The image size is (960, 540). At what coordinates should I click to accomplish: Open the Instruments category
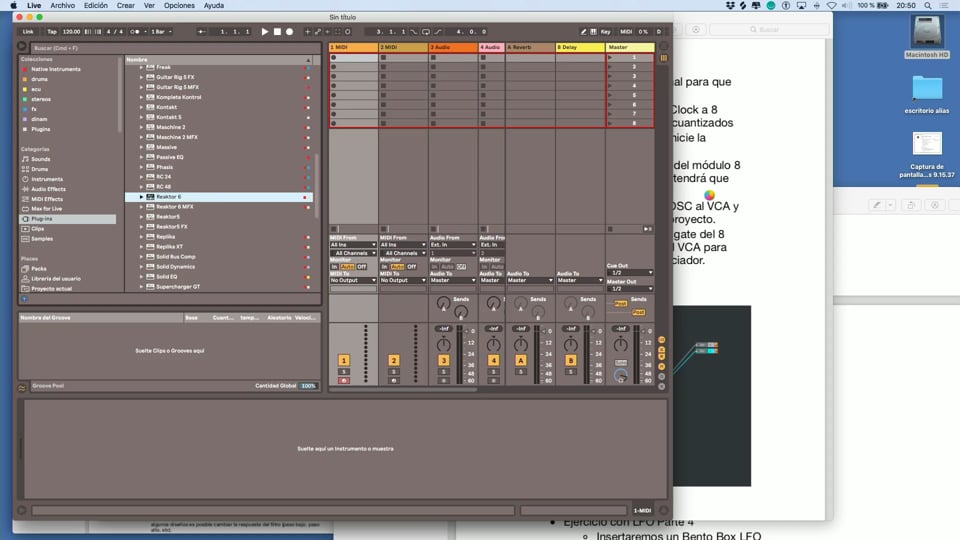47,179
